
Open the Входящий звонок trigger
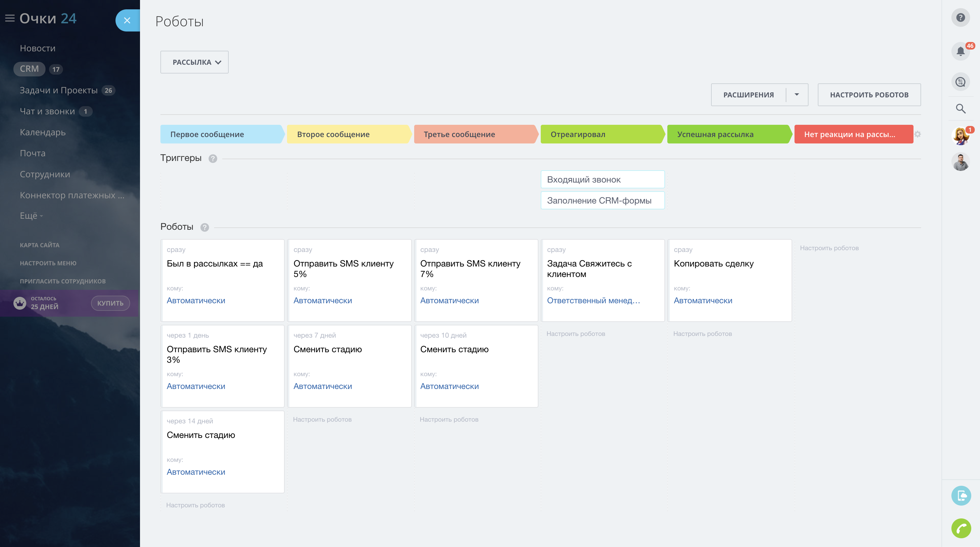602,180
